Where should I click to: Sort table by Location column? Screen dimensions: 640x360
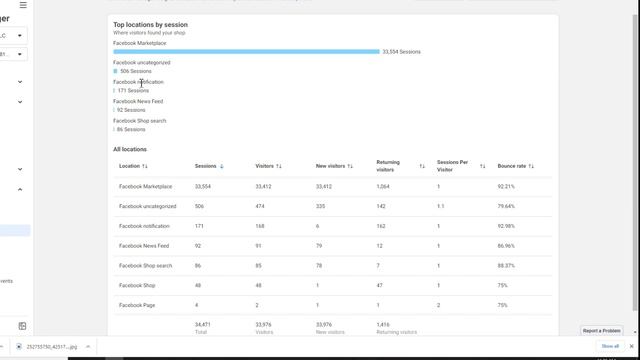(145, 166)
